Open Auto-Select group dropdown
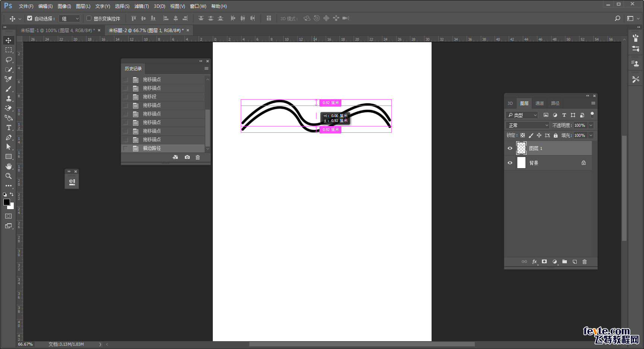Viewport: 644px width, 349px height. click(70, 18)
